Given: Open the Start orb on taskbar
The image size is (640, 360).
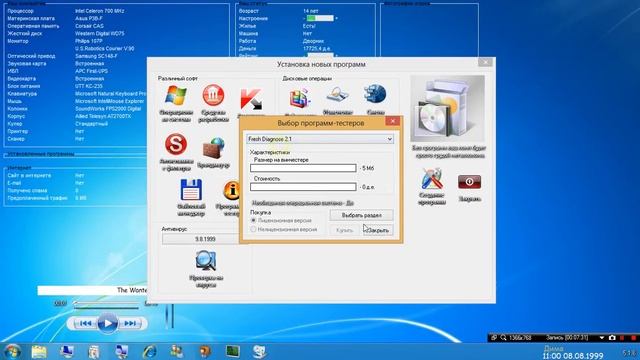Looking at the screenshot, I should click(12, 351).
